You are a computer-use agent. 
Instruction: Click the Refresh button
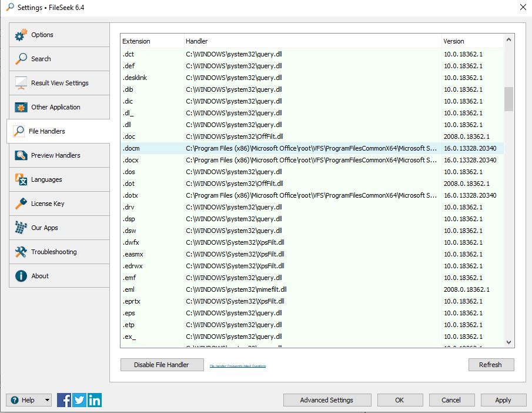pos(491,365)
